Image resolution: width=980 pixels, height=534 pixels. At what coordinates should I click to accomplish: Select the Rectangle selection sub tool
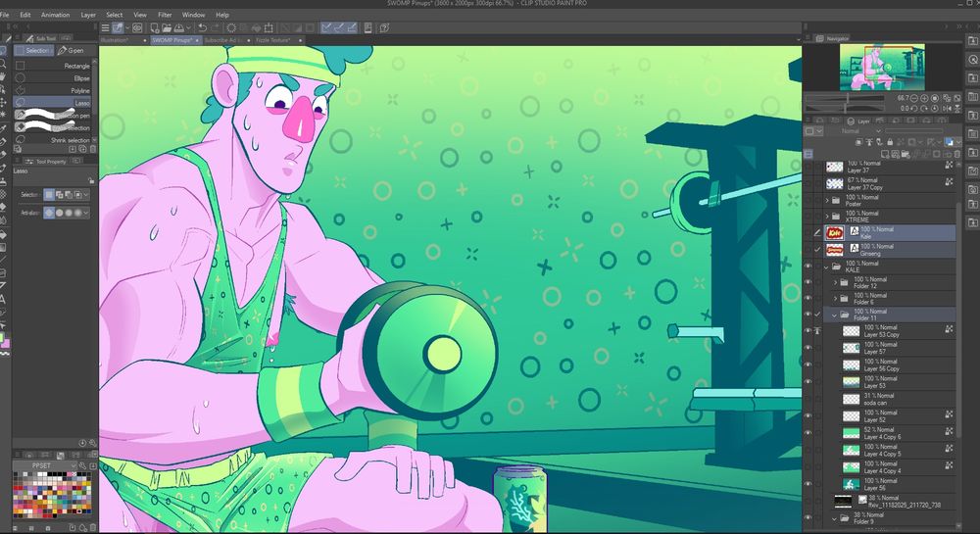click(55, 66)
